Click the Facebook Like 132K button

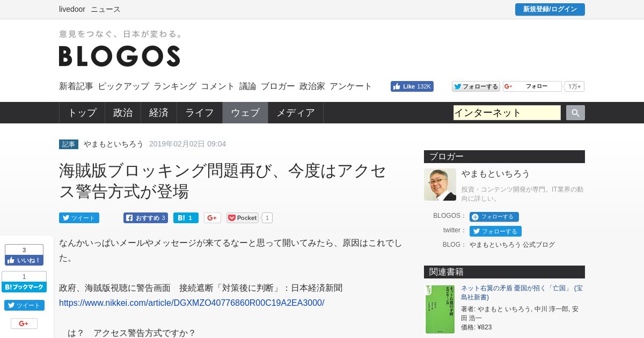412,86
